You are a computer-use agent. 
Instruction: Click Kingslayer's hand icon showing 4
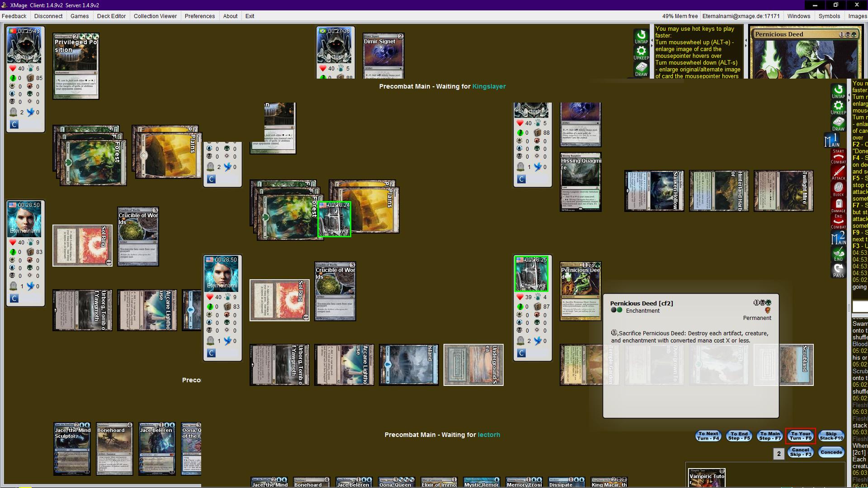tap(538, 297)
